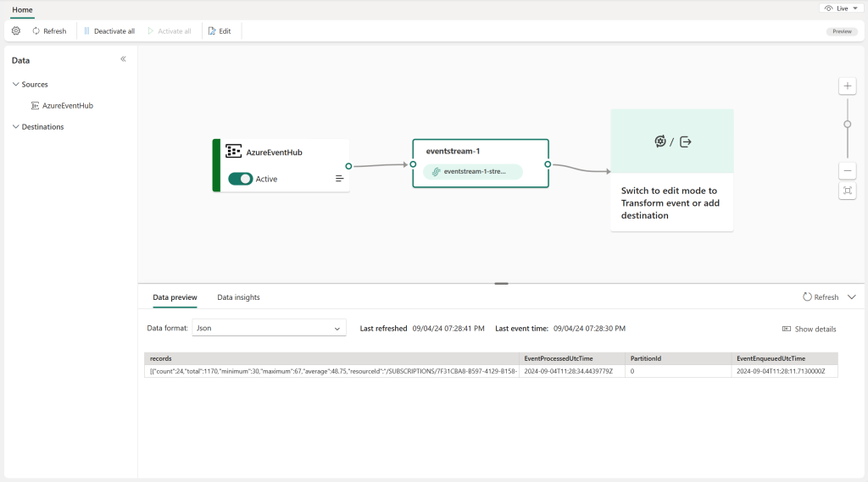Click the PartitionId column header

pyautogui.click(x=678, y=358)
